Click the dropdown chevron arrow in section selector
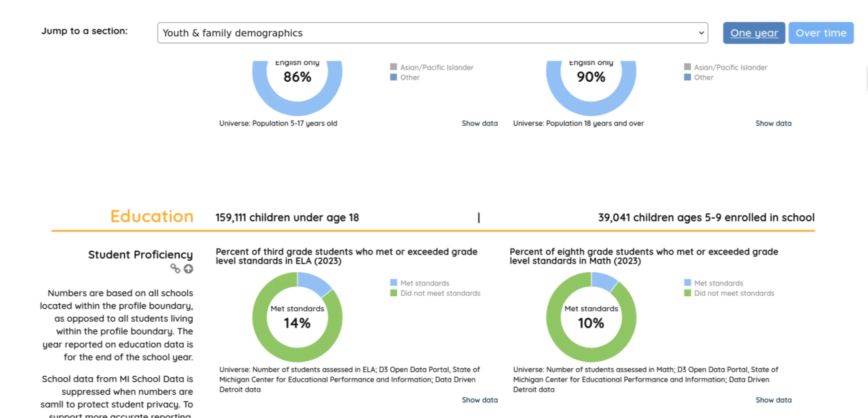This screenshot has height=418, width=868. [x=701, y=33]
